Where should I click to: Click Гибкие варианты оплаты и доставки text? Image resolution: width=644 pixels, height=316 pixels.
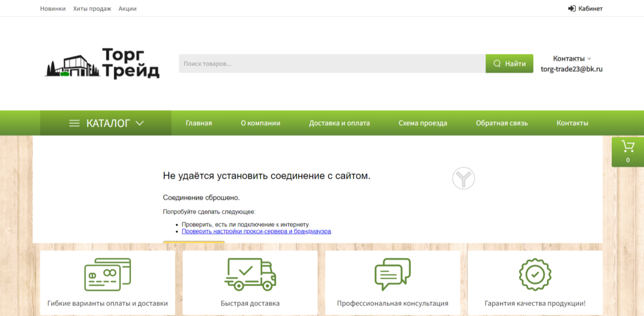107,304
